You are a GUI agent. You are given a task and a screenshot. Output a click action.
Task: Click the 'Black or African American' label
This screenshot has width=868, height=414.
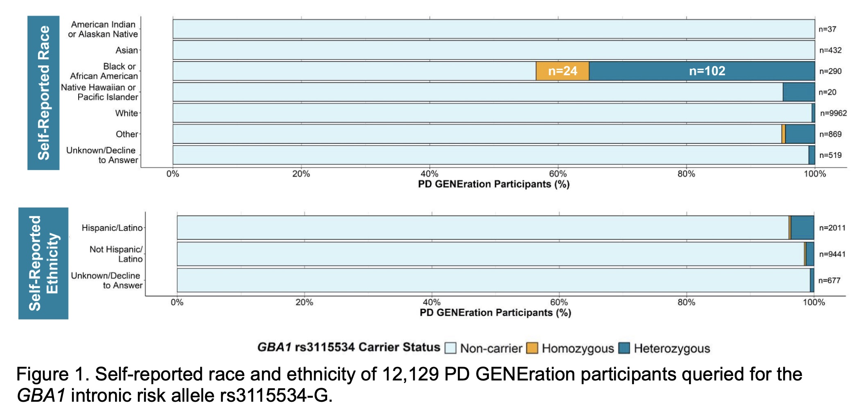pyautogui.click(x=104, y=71)
